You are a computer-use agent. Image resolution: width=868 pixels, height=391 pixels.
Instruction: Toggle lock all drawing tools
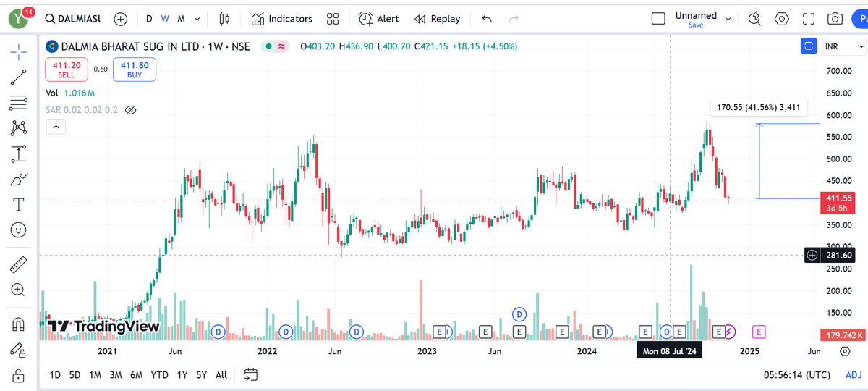(x=18, y=375)
